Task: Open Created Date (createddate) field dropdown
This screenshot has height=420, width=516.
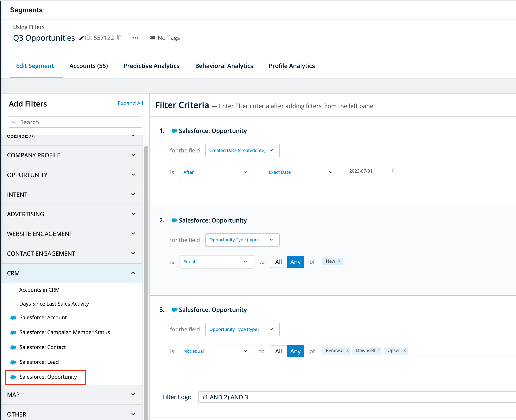Action: click(x=242, y=151)
